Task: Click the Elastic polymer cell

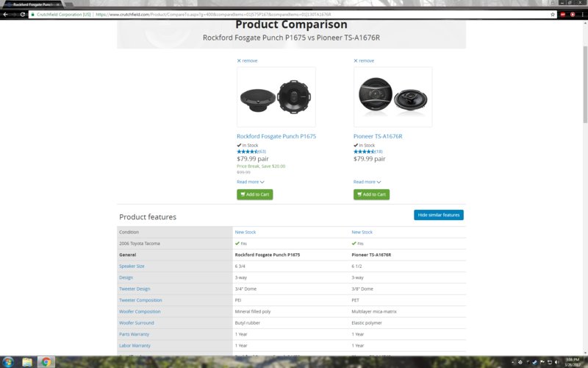Action: tap(367, 322)
